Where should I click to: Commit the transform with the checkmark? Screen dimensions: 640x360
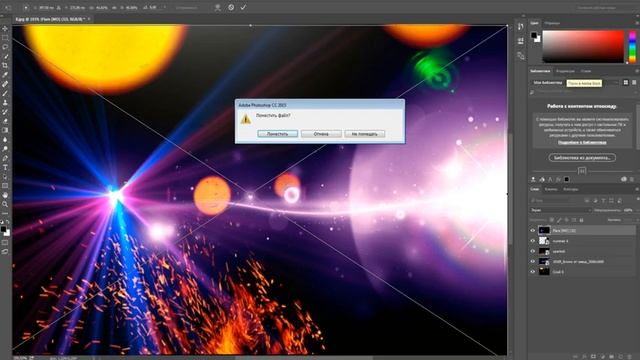[x=243, y=7]
